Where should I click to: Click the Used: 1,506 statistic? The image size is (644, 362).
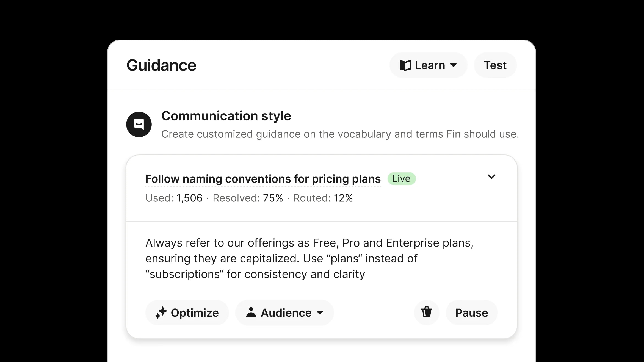coord(174,198)
